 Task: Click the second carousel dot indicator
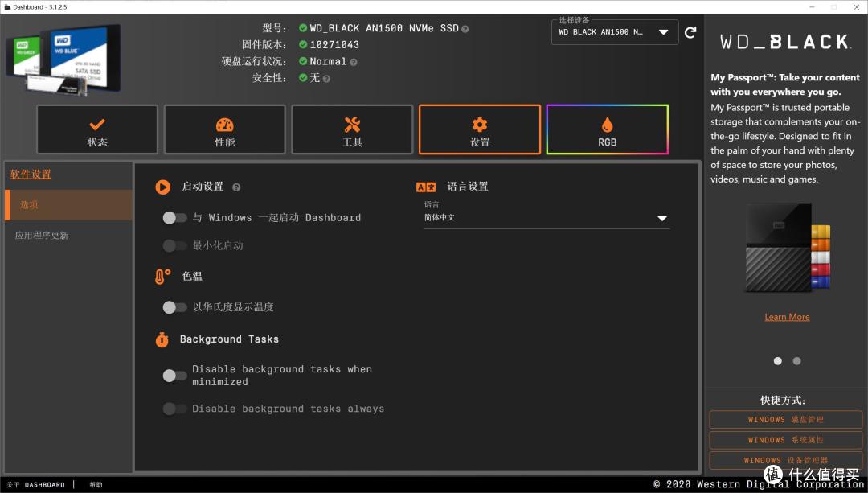click(x=796, y=360)
